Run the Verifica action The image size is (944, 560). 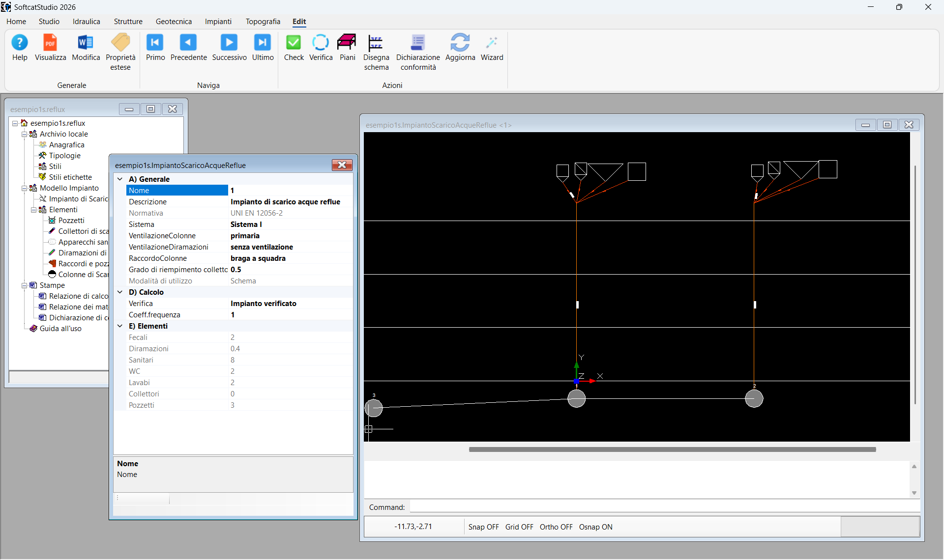(x=321, y=48)
